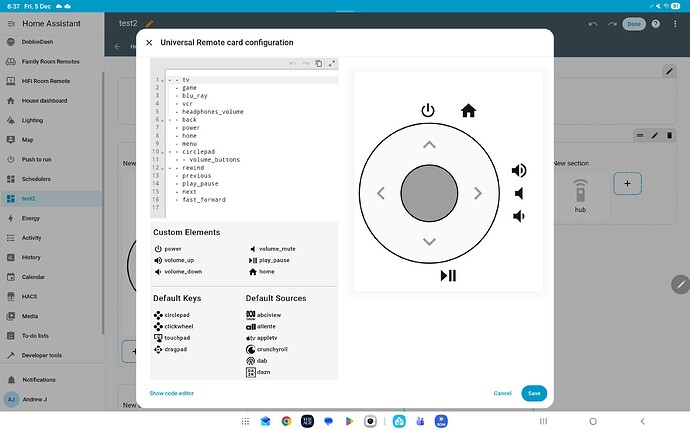The width and height of the screenshot is (690, 430).
Task: Fold code block at line 6
Action: click(x=162, y=120)
